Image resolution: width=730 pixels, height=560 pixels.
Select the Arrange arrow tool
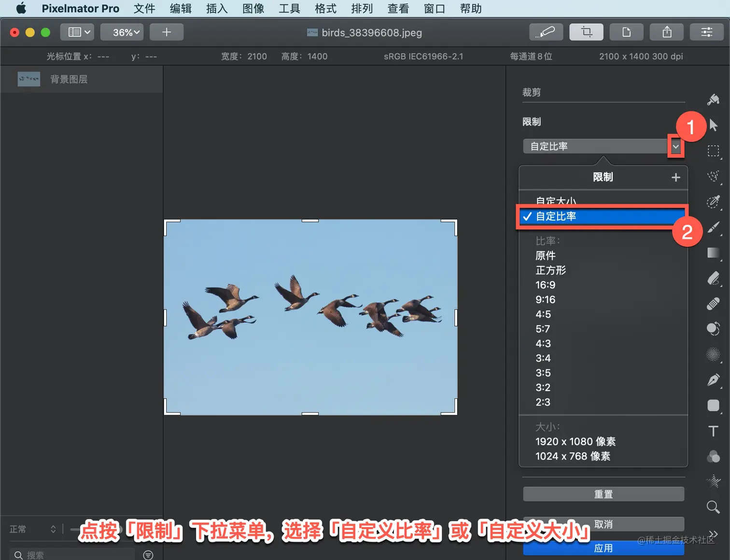click(x=714, y=125)
